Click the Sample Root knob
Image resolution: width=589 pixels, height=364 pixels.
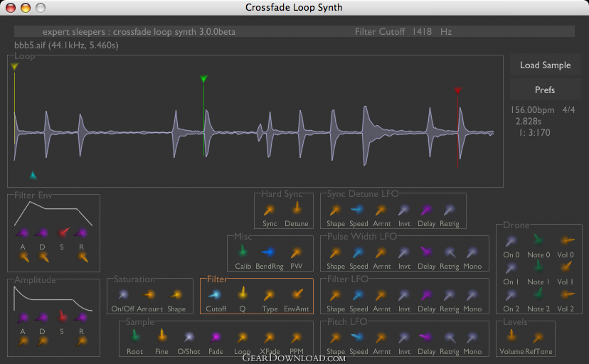(x=134, y=336)
